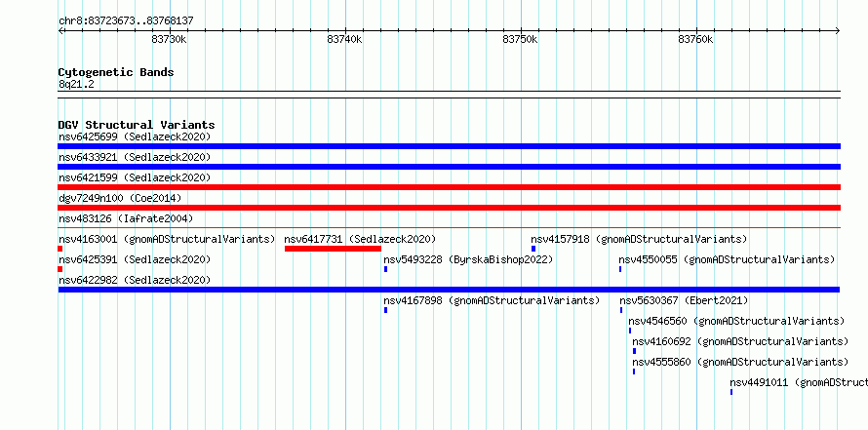Open nsv4555860 (gnomADStructuralVariants) label
This screenshot has width=868, height=430.
pyautogui.click(x=740, y=362)
